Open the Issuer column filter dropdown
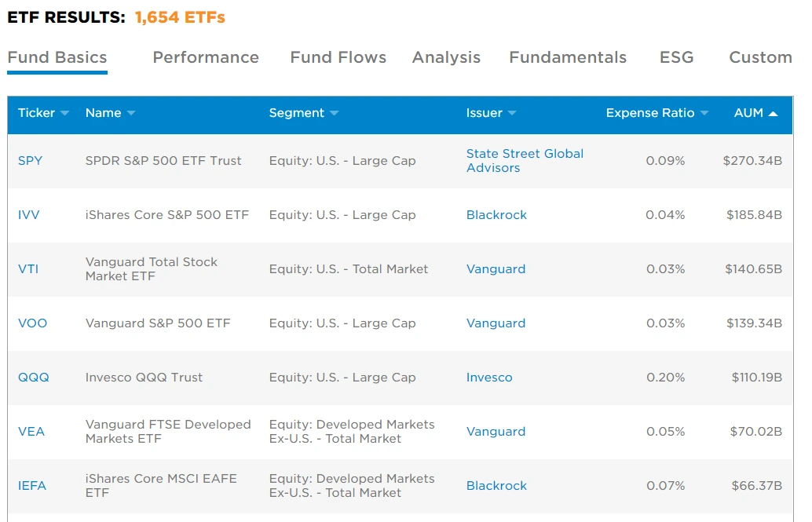The image size is (812, 522). click(511, 113)
